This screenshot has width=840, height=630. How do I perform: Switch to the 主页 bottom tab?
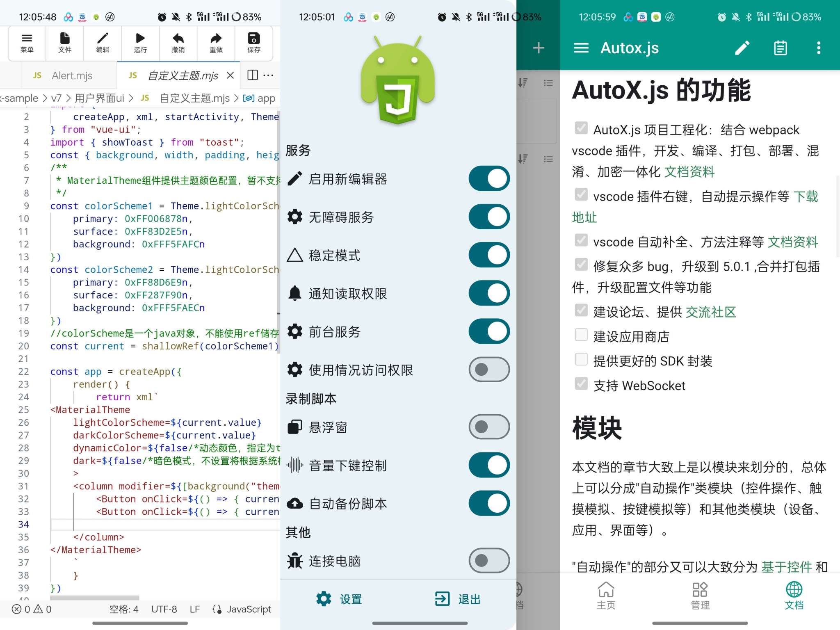click(x=606, y=596)
